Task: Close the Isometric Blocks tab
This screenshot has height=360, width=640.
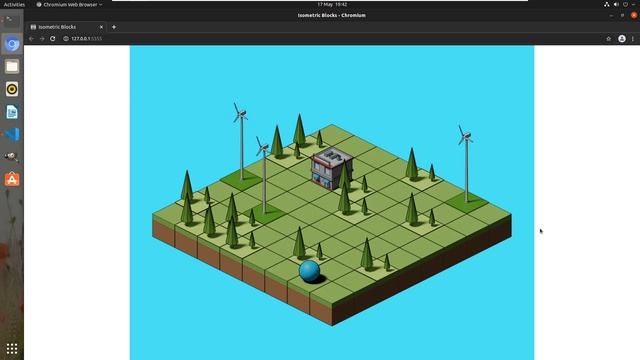Action: (x=101, y=27)
